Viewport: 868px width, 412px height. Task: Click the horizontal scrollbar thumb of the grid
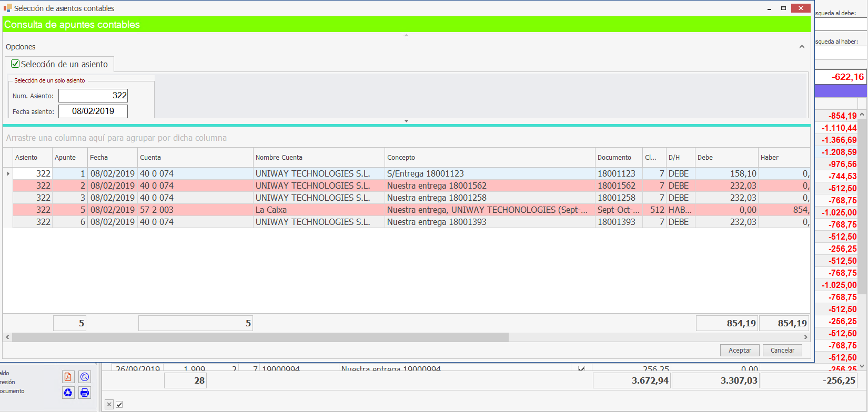point(260,337)
